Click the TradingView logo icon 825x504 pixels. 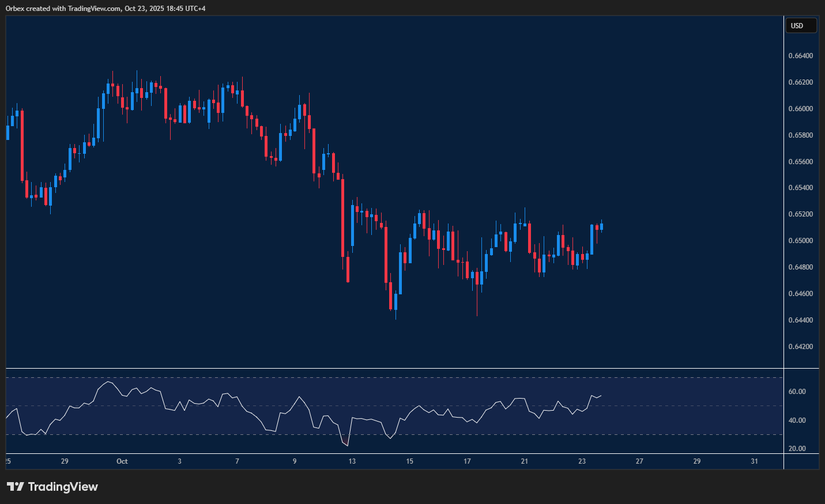[16, 487]
